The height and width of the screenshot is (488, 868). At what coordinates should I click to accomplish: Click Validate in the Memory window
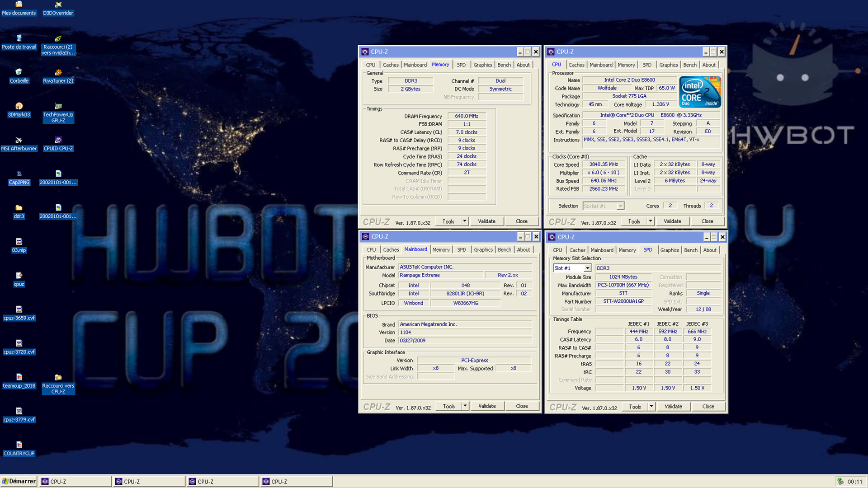point(486,221)
